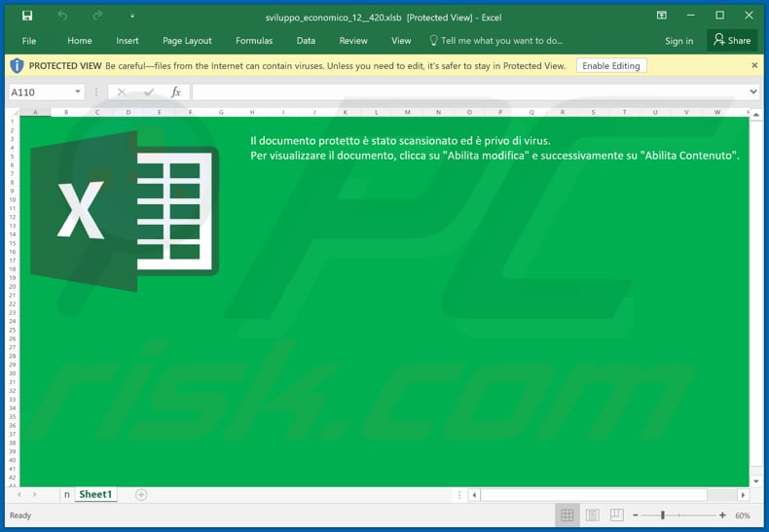
Task: Close the Protected View message bar
Action: (754, 65)
